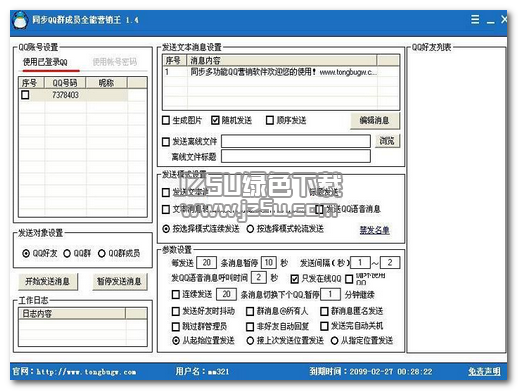Switch to the 使用帐号密码 tab

click(114, 62)
